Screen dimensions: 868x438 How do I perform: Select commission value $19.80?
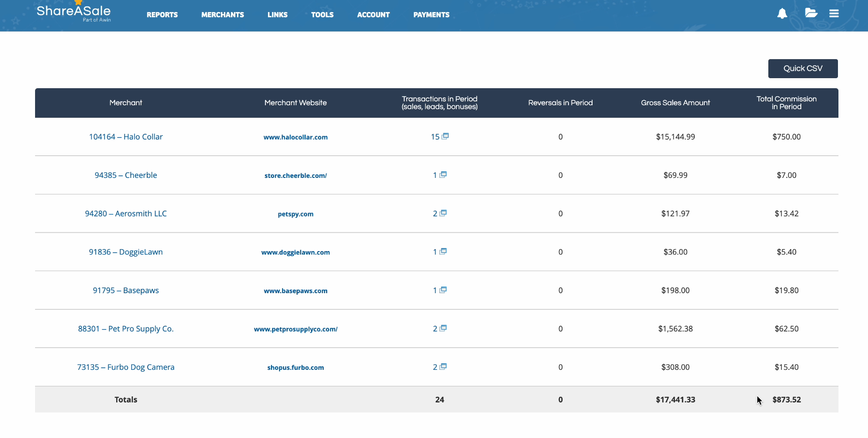coord(787,290)
